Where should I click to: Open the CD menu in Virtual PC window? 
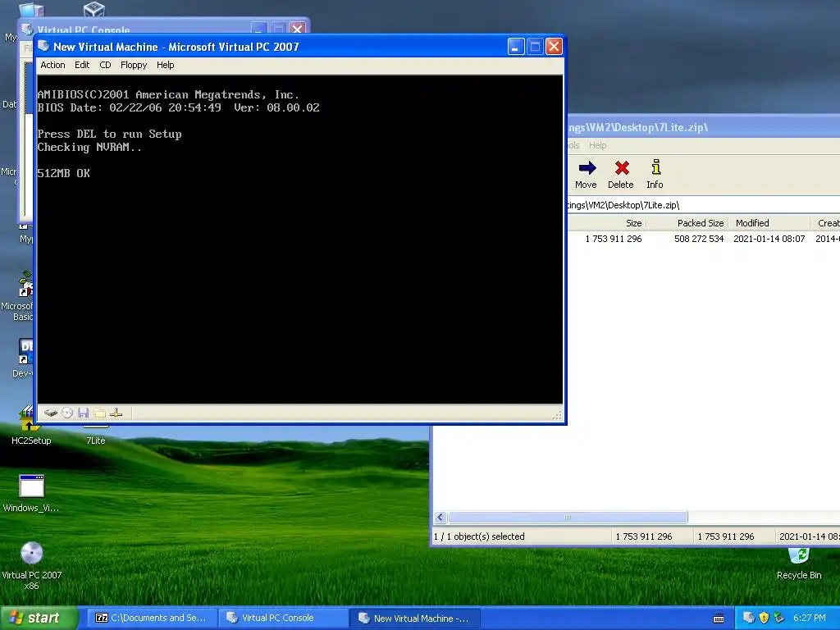pos(105,65)
